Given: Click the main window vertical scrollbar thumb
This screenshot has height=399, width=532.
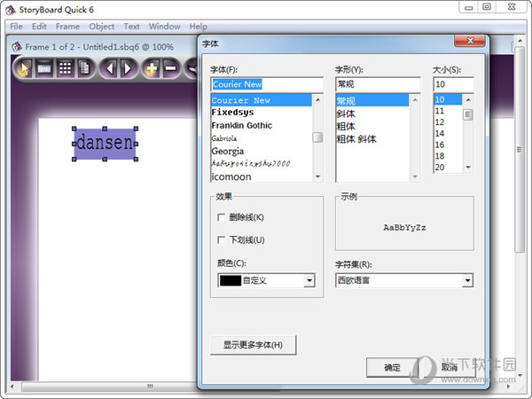Looking at the screenshot, I should 520,149.
